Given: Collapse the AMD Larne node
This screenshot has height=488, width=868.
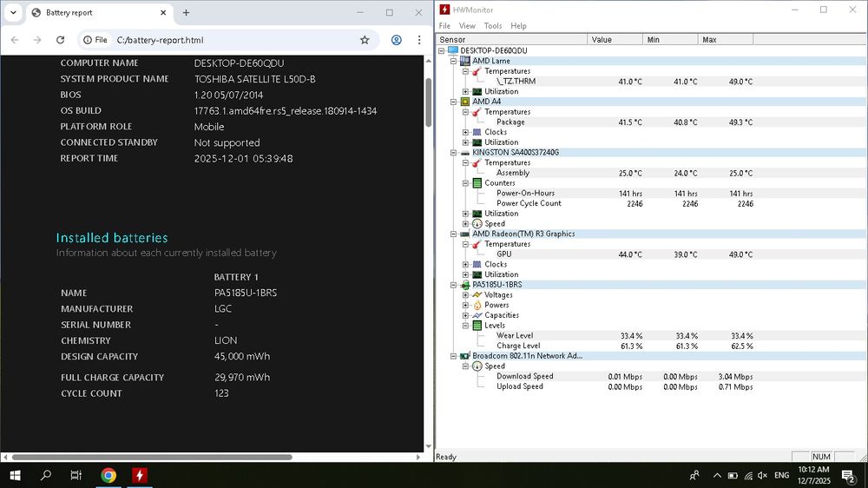Looking at the screenshot, I should (453, 61).
